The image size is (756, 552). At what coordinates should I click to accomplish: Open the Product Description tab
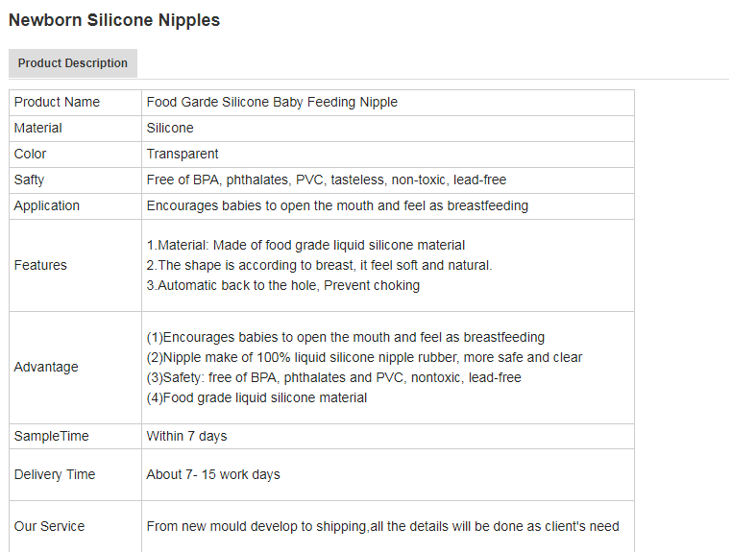coord(73,63)
